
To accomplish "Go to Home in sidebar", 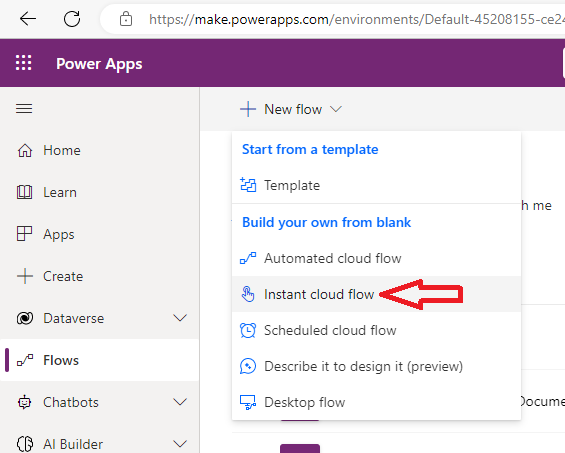I will tap(62, 150).
